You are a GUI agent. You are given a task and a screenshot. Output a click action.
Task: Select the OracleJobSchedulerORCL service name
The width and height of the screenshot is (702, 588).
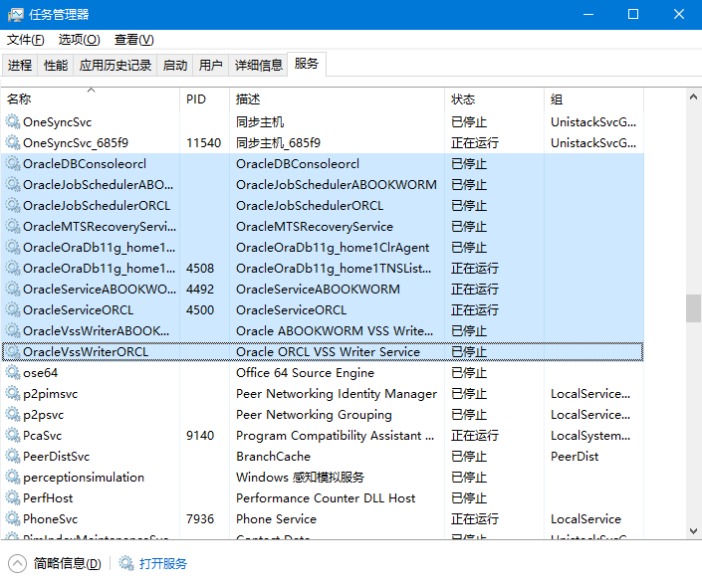(x=97, y=205)
